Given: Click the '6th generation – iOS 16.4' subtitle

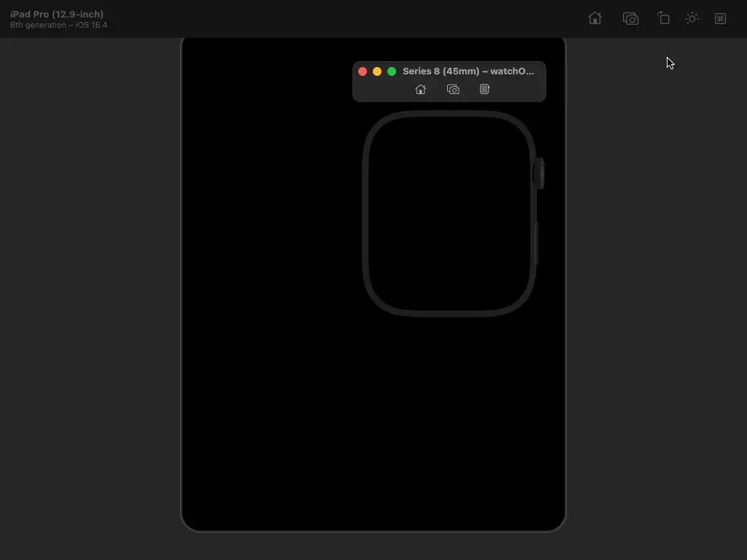Looking at the screenshot, I should pos(58,26).
